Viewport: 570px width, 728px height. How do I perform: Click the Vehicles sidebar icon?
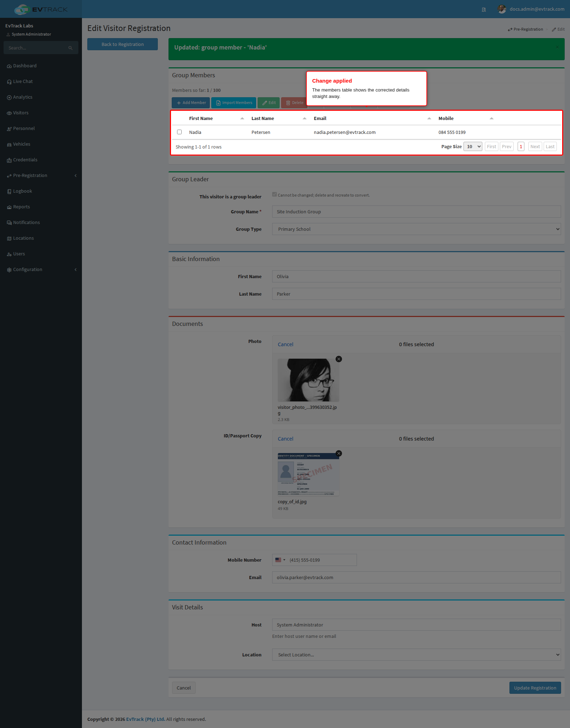click(9, 145)
